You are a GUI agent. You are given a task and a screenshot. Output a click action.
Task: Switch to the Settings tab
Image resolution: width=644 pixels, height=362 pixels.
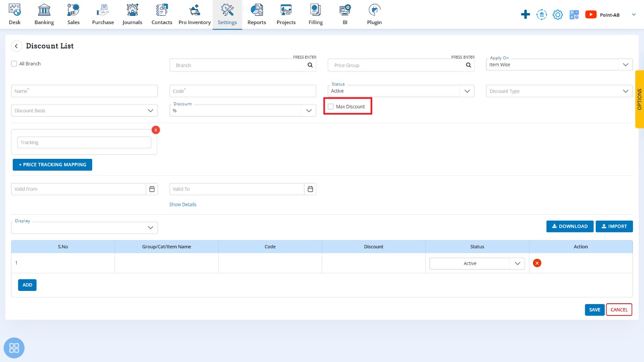point(227,14)
